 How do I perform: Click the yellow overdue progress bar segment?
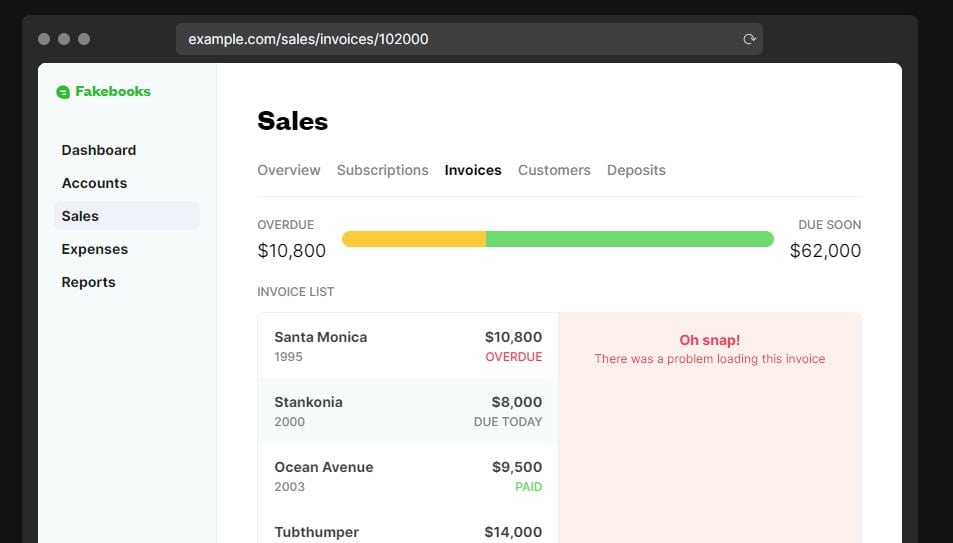[414, 239]
